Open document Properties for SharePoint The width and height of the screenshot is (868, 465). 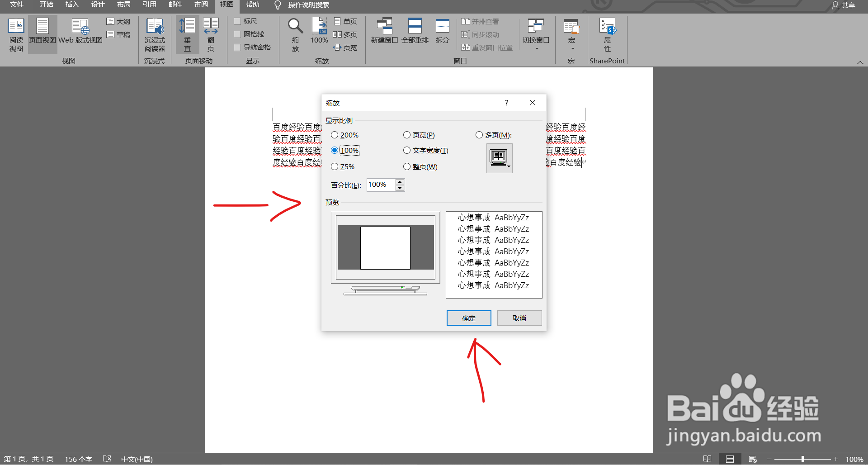pyautogui.click(x=607, y=35)
